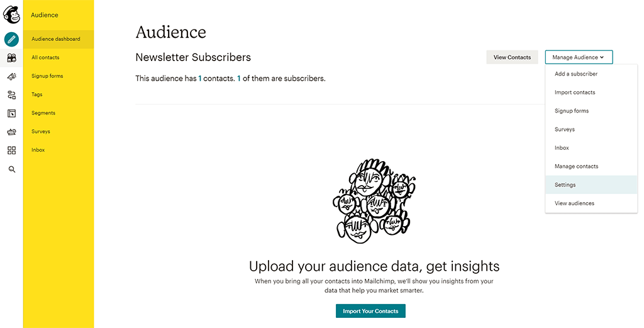Open the Create pencil icon

click(11, 39)
